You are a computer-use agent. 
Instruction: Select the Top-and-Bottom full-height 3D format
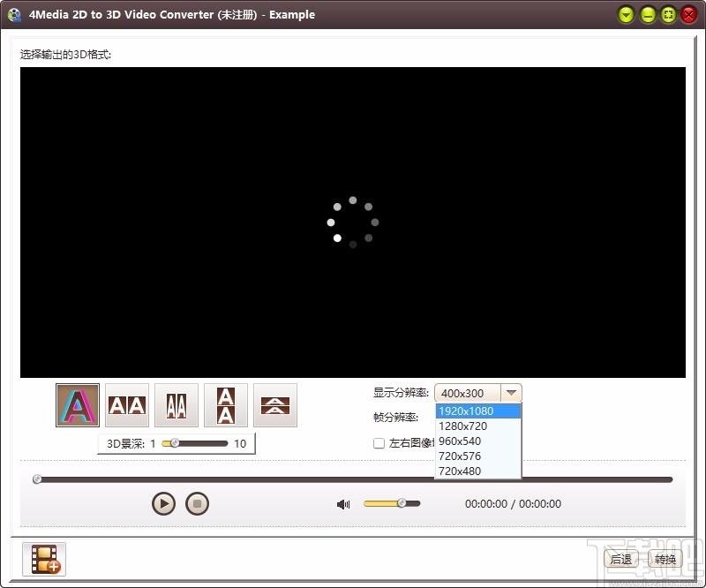[x=226, y=405]
